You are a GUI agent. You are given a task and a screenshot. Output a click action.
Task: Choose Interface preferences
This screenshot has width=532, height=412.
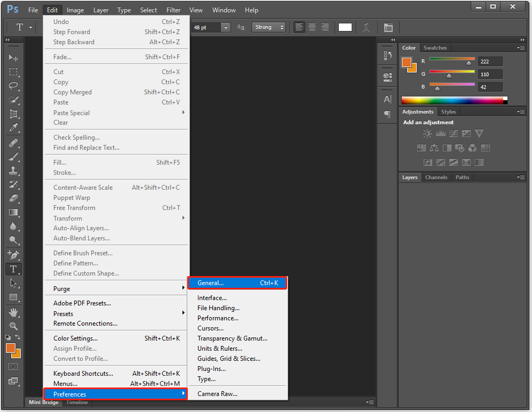click(237, 298)
